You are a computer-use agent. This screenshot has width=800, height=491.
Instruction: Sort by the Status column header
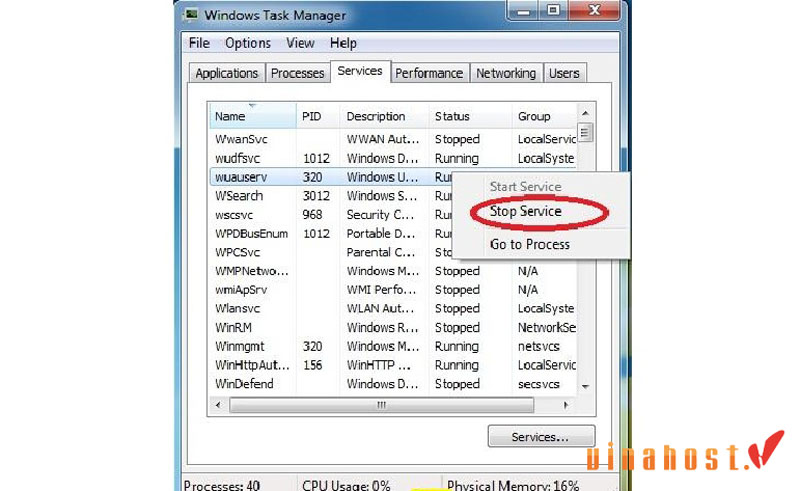[x=470, y=116]
